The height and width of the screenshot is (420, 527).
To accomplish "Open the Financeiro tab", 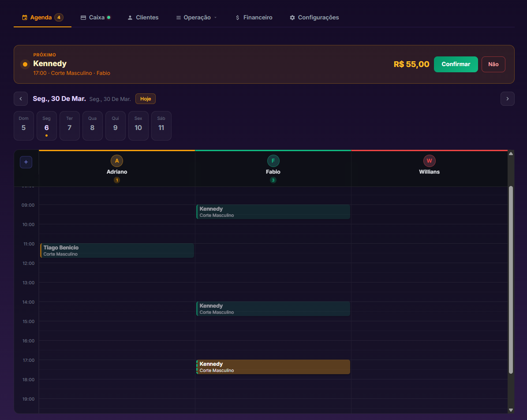I will (254, 18).
